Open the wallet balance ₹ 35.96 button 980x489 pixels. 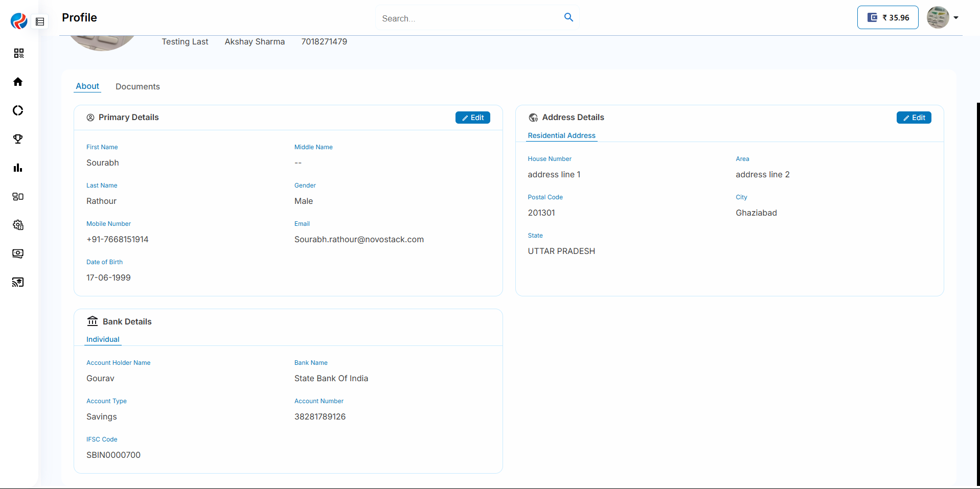[x=887, y=17]
